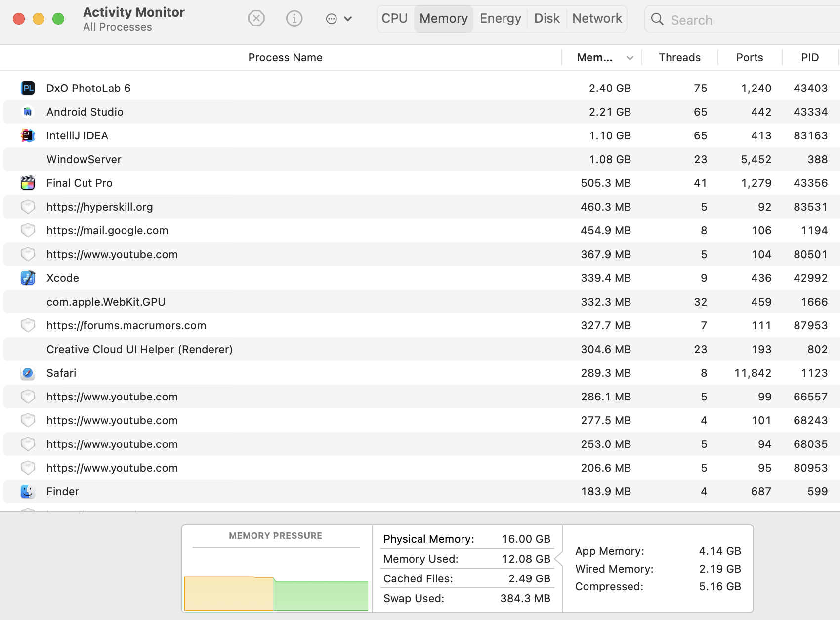
Task: Click the Swap Used 384.3 MB value
Action: (x=525, y=598)
